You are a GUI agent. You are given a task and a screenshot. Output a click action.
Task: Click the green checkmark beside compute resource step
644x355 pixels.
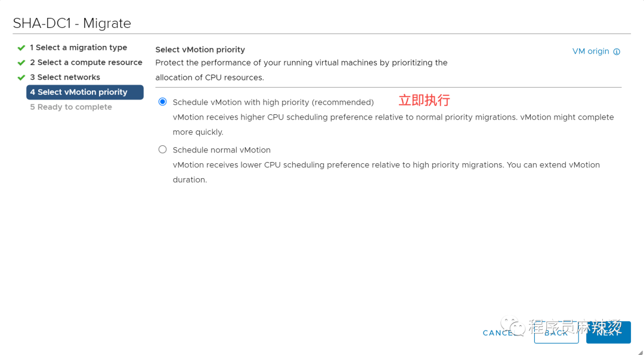point(21,63)
